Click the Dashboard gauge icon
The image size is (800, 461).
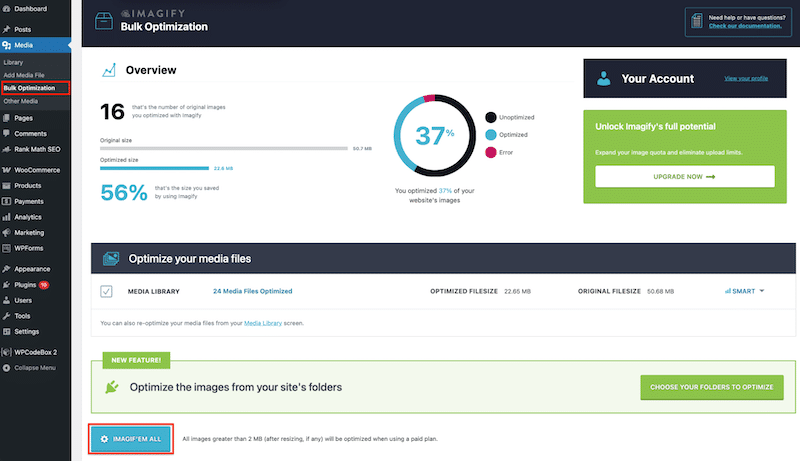pyautogui.click(x=6, y=9)
